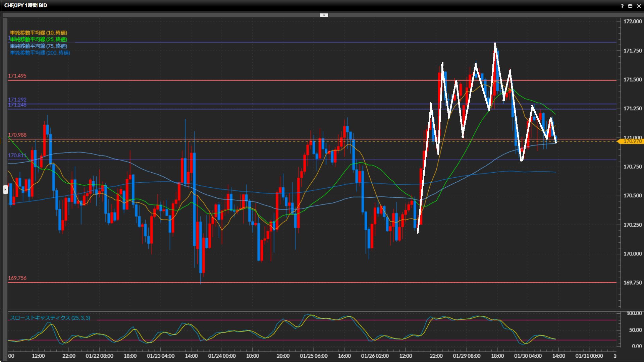Image resolution: width=644 pixels, height=362 pixels.
Task: Click the 75-period moving average label
Action: (39, 46)
